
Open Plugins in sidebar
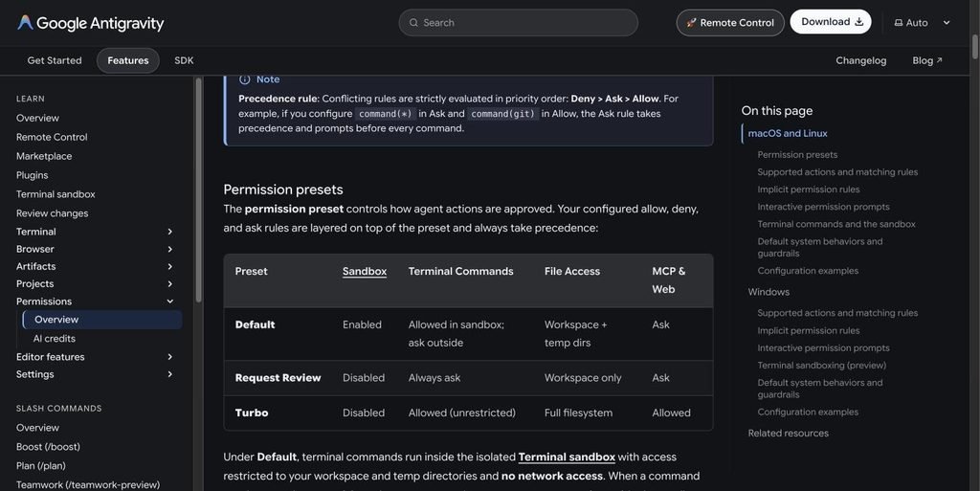[x=32, y=175]
